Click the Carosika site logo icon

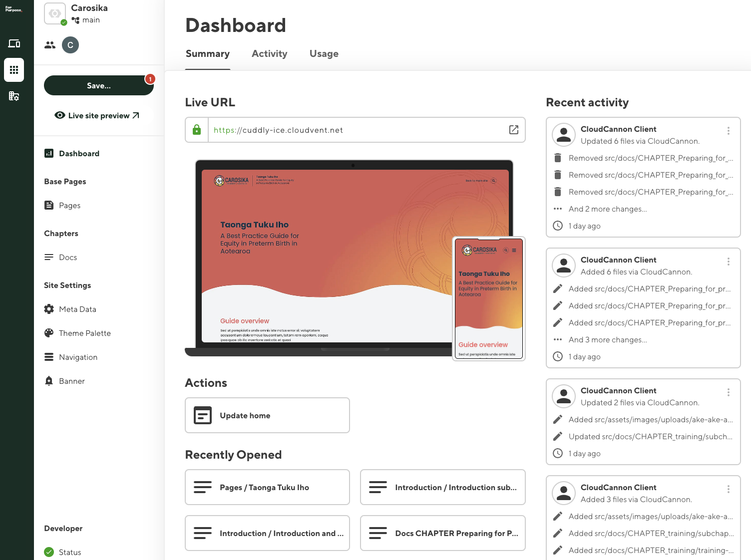coord(55,13)
